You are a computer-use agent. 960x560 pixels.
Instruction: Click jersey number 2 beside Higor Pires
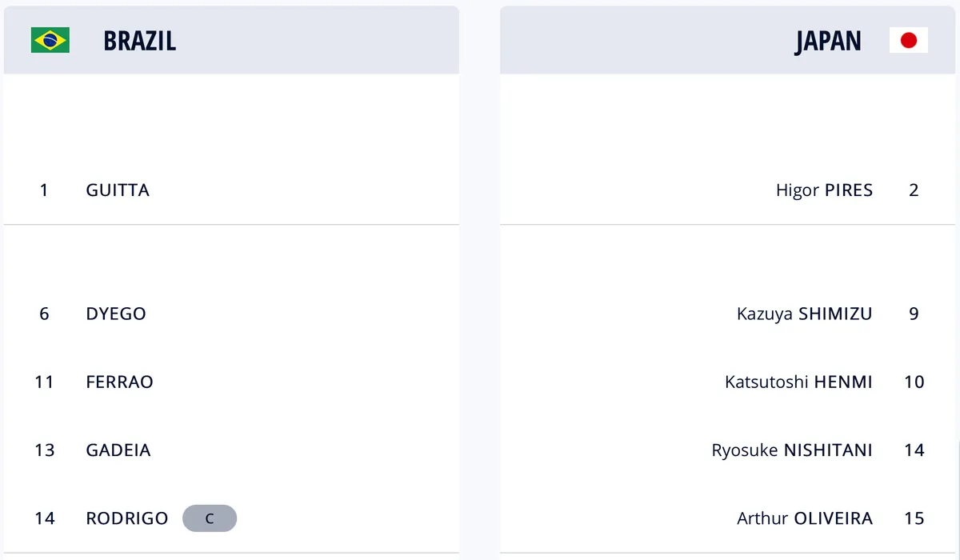[914, 190]
